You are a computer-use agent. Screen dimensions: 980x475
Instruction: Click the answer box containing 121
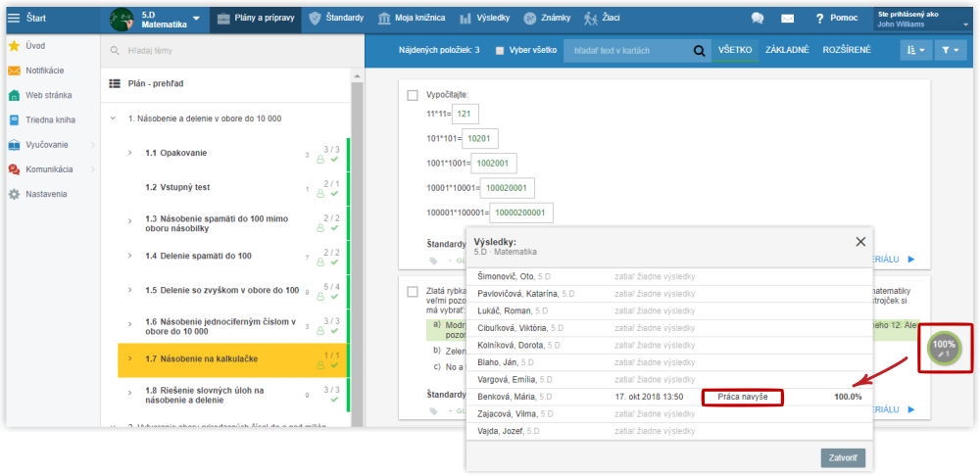tap(465, 114)
